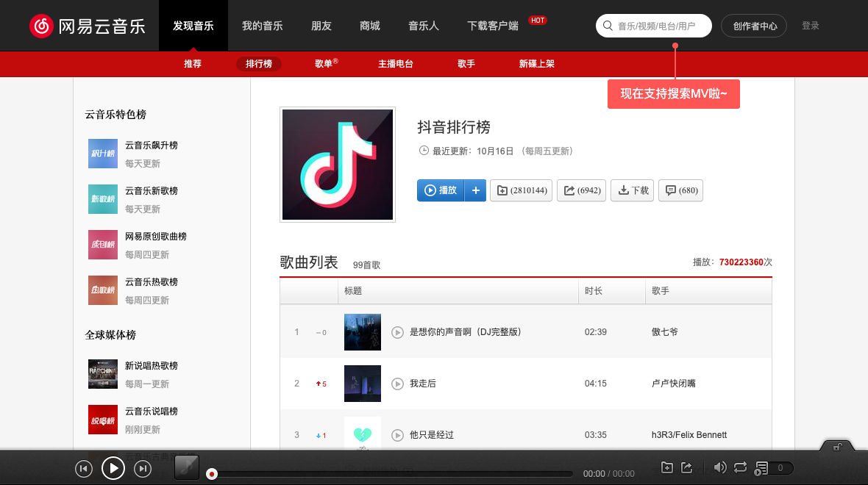Click the search magnifier icon
The width and height of the screenshot is (868, 485).
tap(608, 26)
